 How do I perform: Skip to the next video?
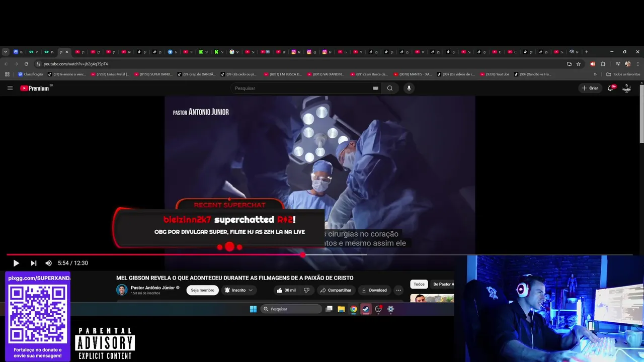tap(33, 263)
